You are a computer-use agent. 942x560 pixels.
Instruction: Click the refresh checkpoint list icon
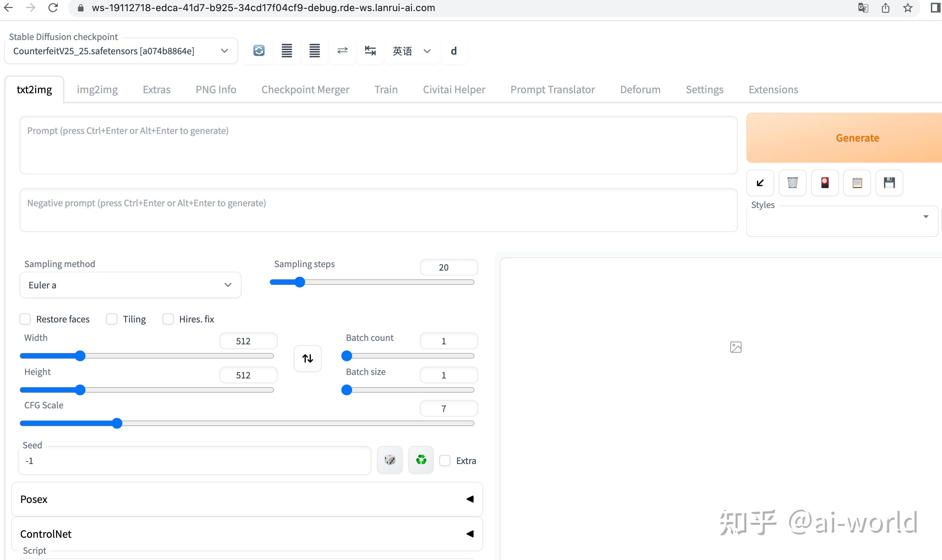[259, 50]
